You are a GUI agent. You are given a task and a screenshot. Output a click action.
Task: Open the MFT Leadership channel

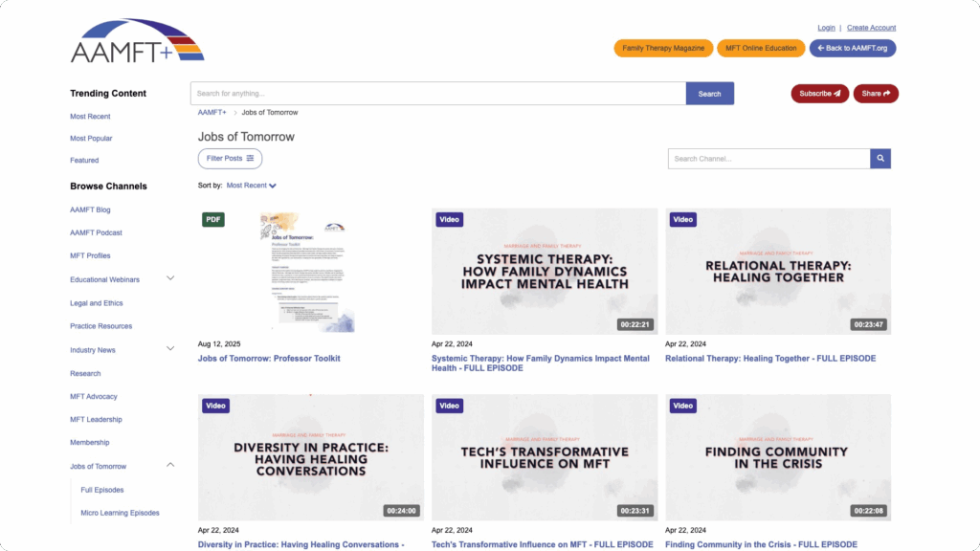pos(97,419)
